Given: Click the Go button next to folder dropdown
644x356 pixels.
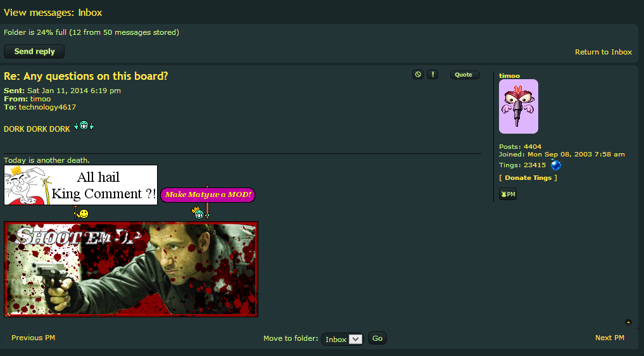Looking at the screenshot, I should pyautogui.click(x=377, y=338).
